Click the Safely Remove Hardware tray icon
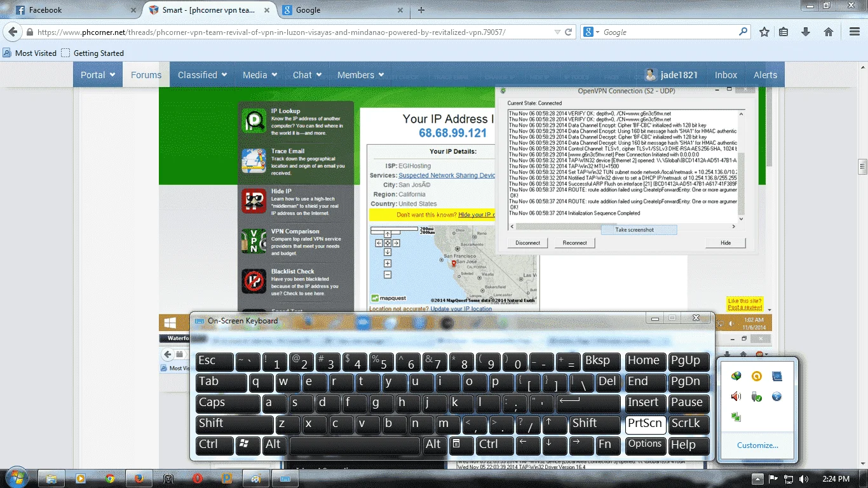 pos(756,396)
